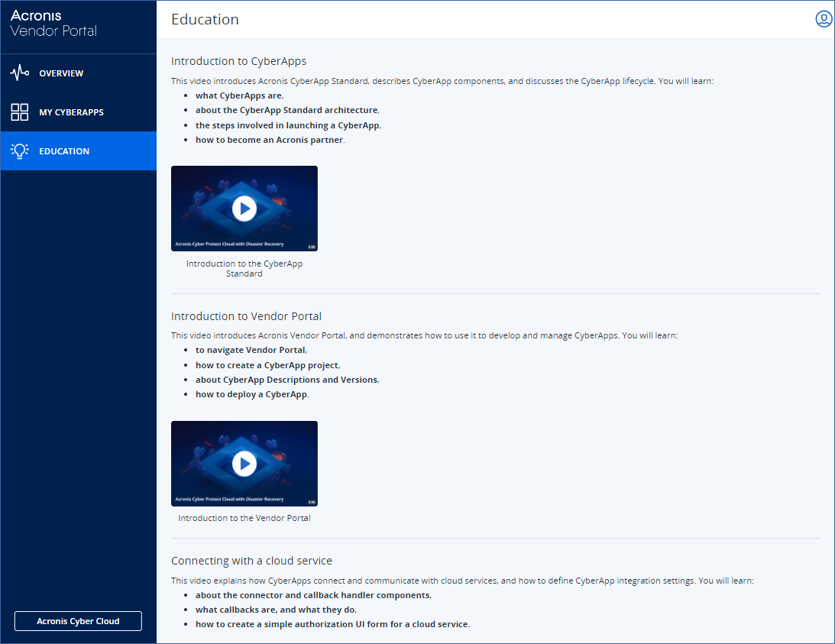Click the 'how to deploy a CyberApp' bullet
Image resolution: width=835 pixels, height=644 pixels.
[252, 395]
